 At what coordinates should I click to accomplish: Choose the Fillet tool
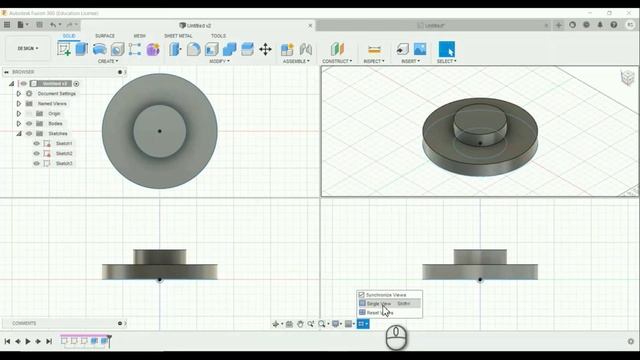193,49
